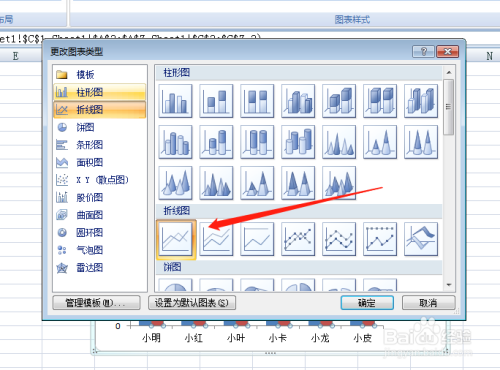Select the 3-D line chart icon
The height and width of the screenshot is (370, 500).
point(421,239)
